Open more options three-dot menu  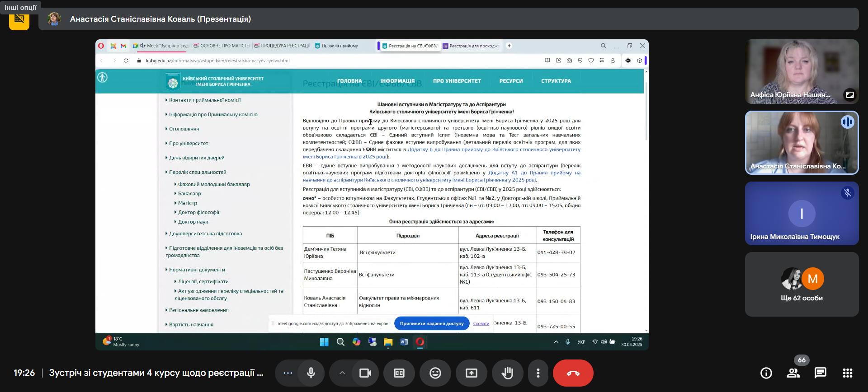click(x=538, y=373)
